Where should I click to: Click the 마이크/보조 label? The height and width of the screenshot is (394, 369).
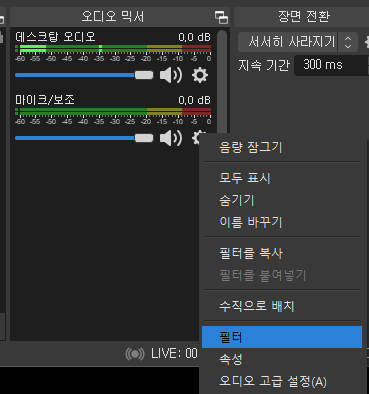coord(45,100)
